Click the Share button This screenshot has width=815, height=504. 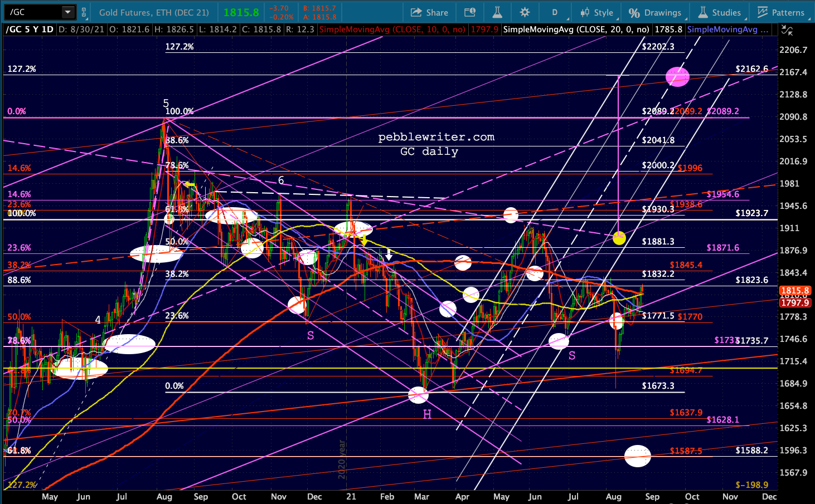coord(429,12)
